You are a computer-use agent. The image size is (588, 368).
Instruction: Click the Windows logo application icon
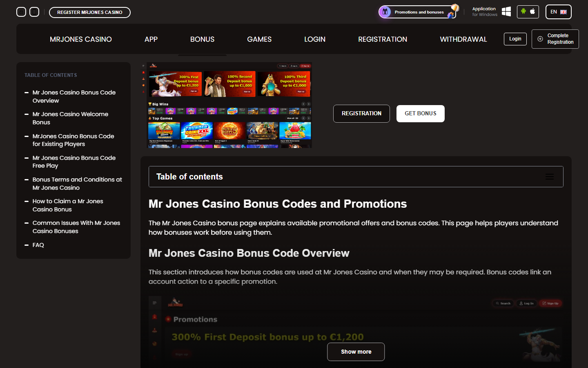pyautogui.click(x=506, y=12)
